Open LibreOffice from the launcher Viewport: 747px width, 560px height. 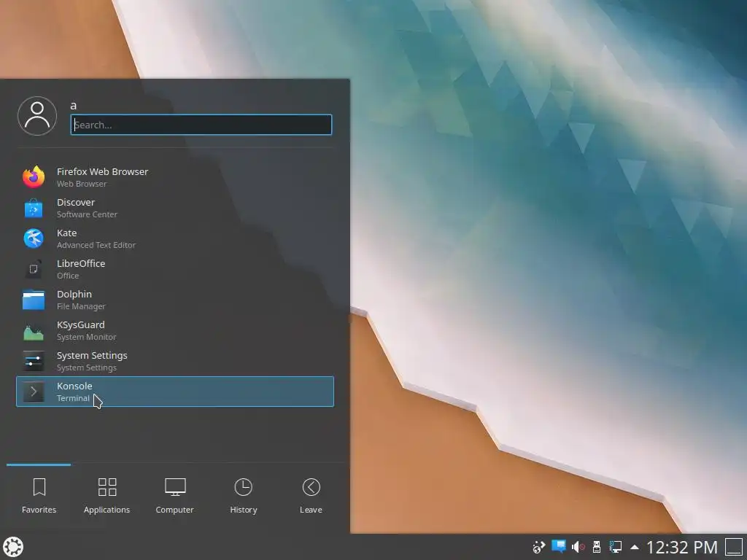[x=175, y=269]
